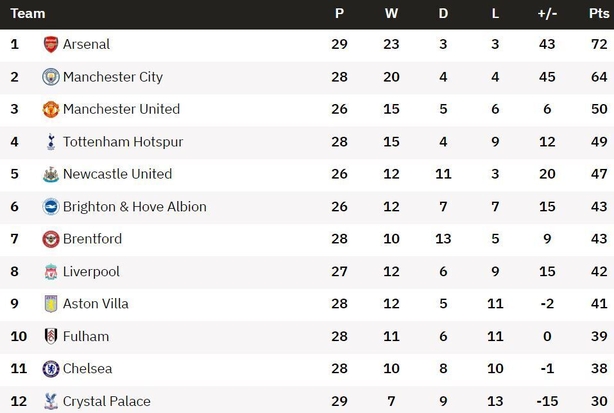Image resolution: width=614 pixels, height=413 pixels.
Task: Click the P played column header
Action: point(340,14)
